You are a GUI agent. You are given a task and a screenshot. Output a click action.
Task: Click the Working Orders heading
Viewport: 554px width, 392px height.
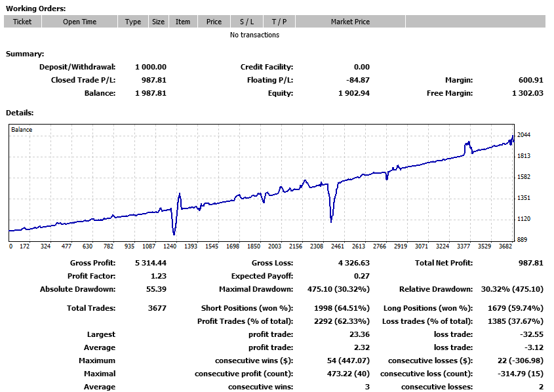pos(35,9)
